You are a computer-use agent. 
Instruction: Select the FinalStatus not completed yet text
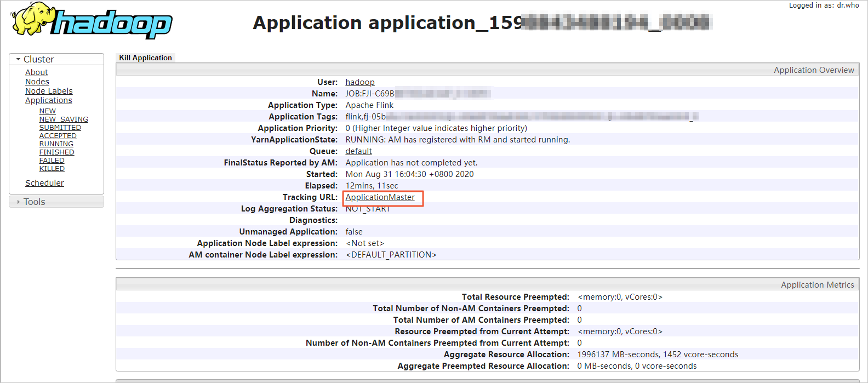[x=412, y=163]
